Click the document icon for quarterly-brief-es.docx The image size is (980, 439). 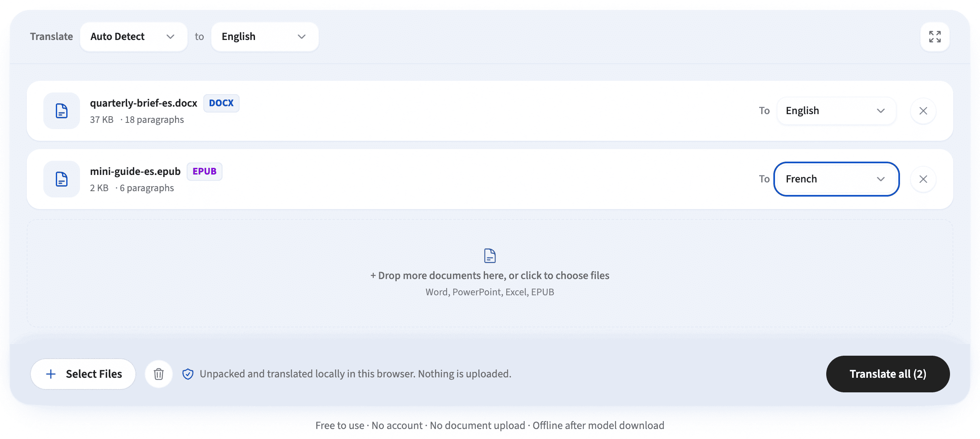pos(62,111)
